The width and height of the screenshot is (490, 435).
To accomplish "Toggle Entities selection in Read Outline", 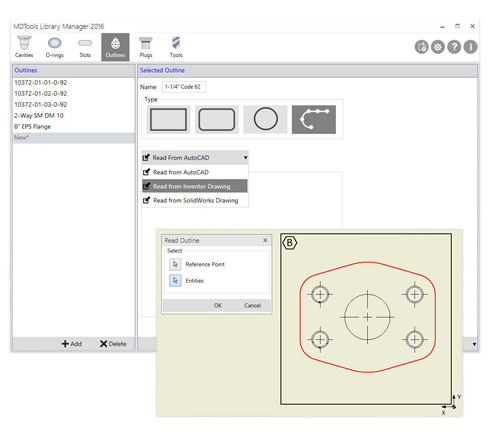I will tap(175, 281).
